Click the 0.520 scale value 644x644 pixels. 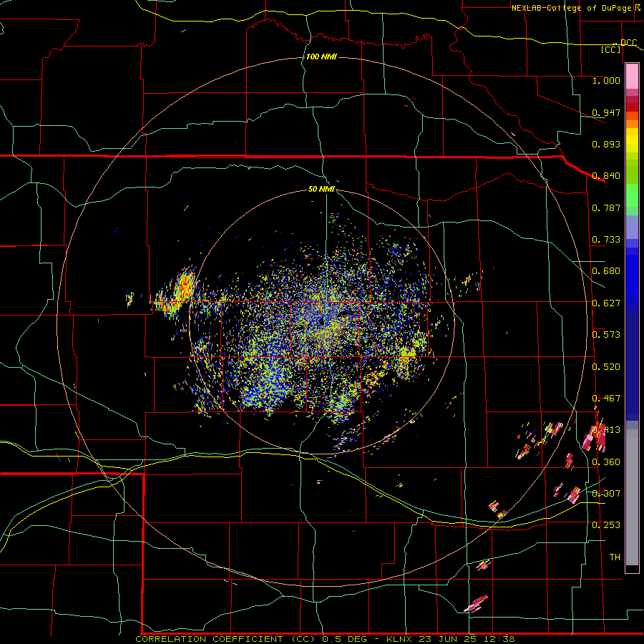tap(606, 367)
